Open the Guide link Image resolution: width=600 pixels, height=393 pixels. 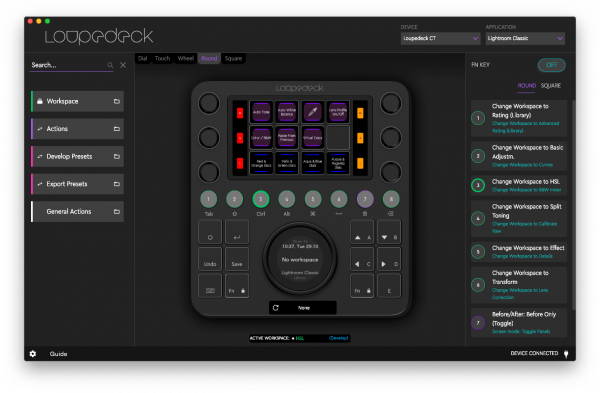coord(58,354)
